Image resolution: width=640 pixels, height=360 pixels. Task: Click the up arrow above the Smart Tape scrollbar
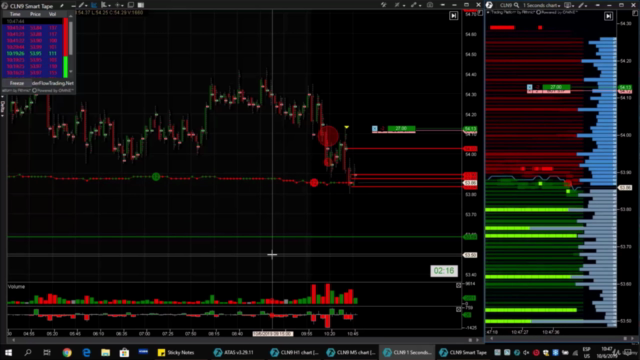point(71,15)
